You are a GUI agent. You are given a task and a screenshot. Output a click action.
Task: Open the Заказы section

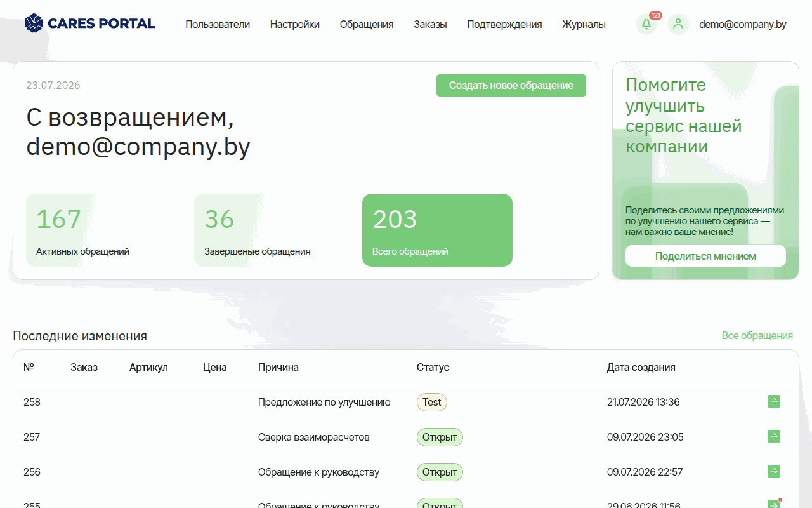pos(430,24)
